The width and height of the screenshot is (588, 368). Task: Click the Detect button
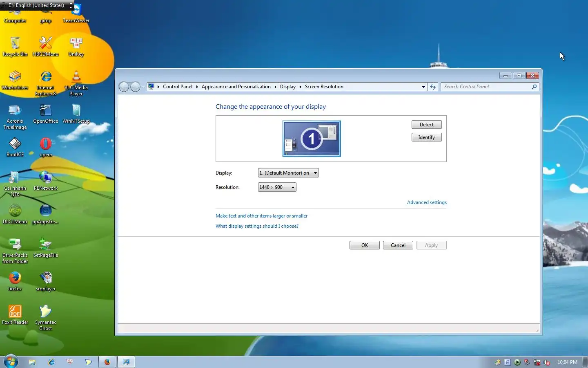coord(426,125)
